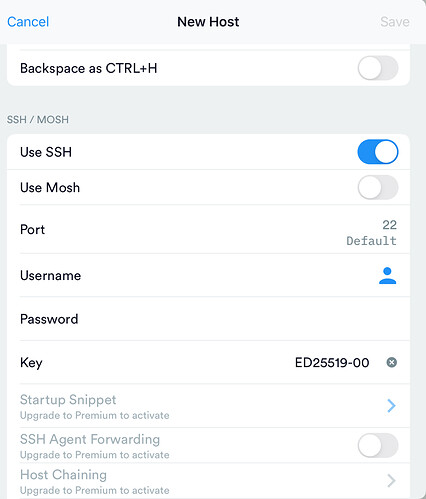Edit the Port field value 22
The width and height of the screenshot is (426, 499).
coord(389,225)
